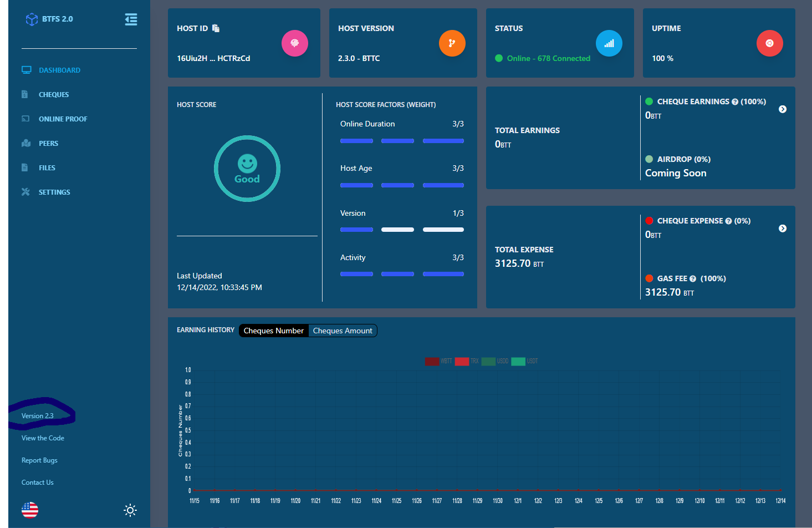Screen dimensions: 812x528
Task: Open Settings from the sidebar
Action: (54, 192)
